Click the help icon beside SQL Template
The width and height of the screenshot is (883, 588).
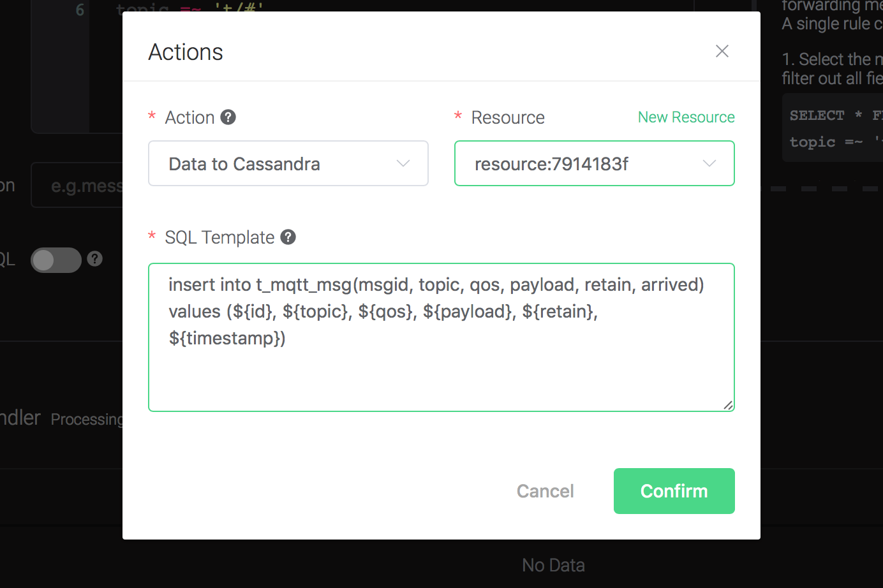click(288, 237)
